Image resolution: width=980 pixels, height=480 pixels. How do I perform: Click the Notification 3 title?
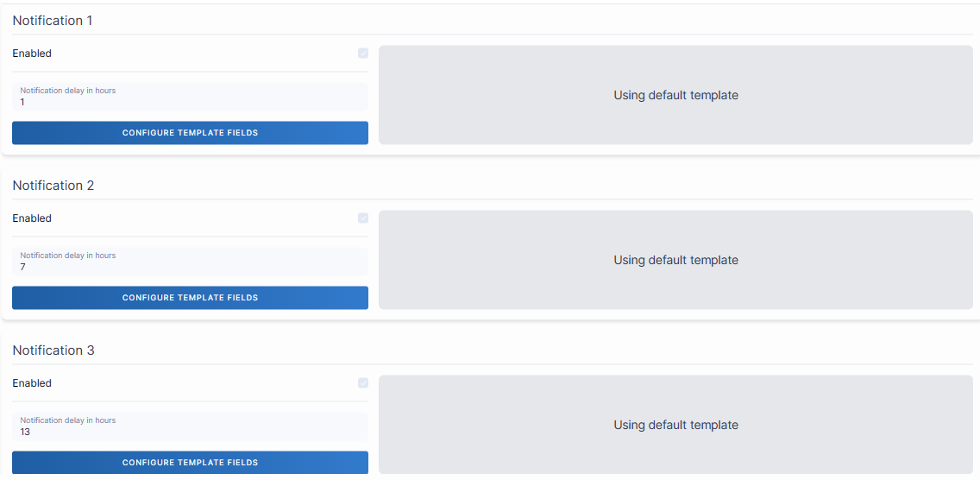pyautogui.click(x=53, y=351)
